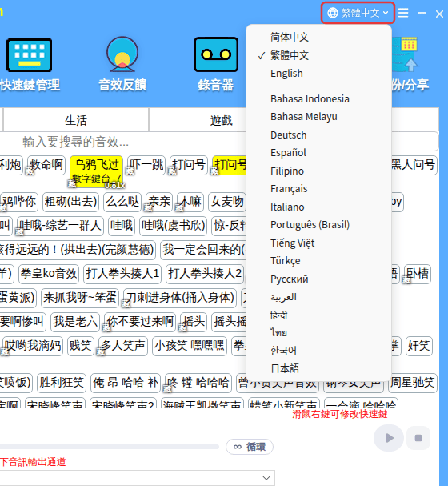Screen dimensions: 448x486
Task: Open the 錄音器 recorder icon
Action: [x=216, y=54]
